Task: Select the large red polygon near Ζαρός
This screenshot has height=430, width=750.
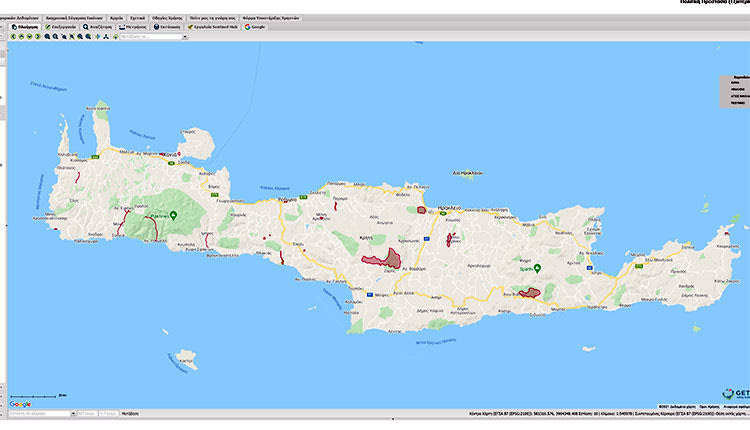Action: point(382,259)
